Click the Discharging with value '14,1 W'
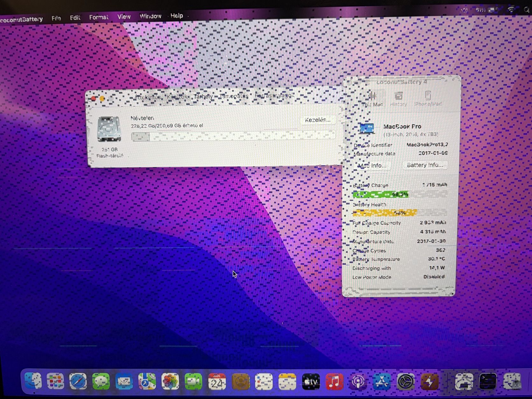The height and width of the screenshot is (399, 532). [x=437, y=268]
